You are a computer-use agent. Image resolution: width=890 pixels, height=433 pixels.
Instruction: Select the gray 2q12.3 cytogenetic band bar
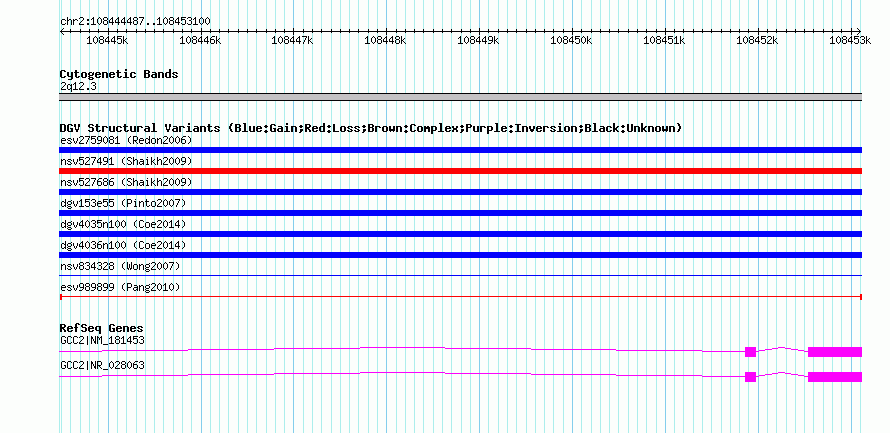point(460,97)
